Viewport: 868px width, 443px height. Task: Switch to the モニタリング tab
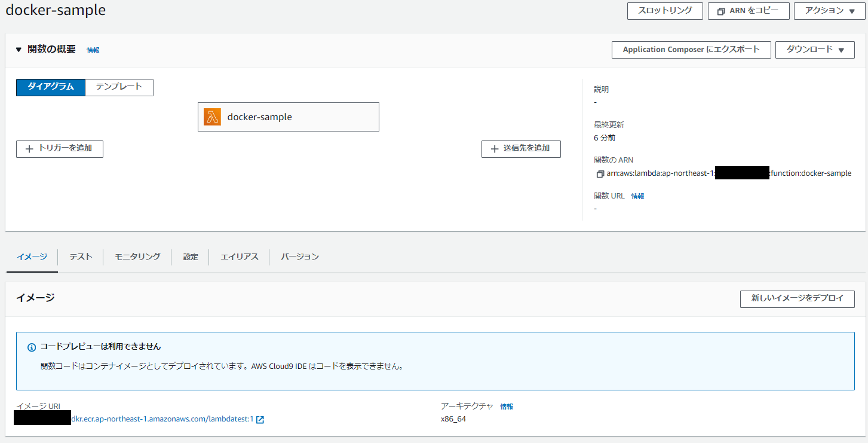137,256
